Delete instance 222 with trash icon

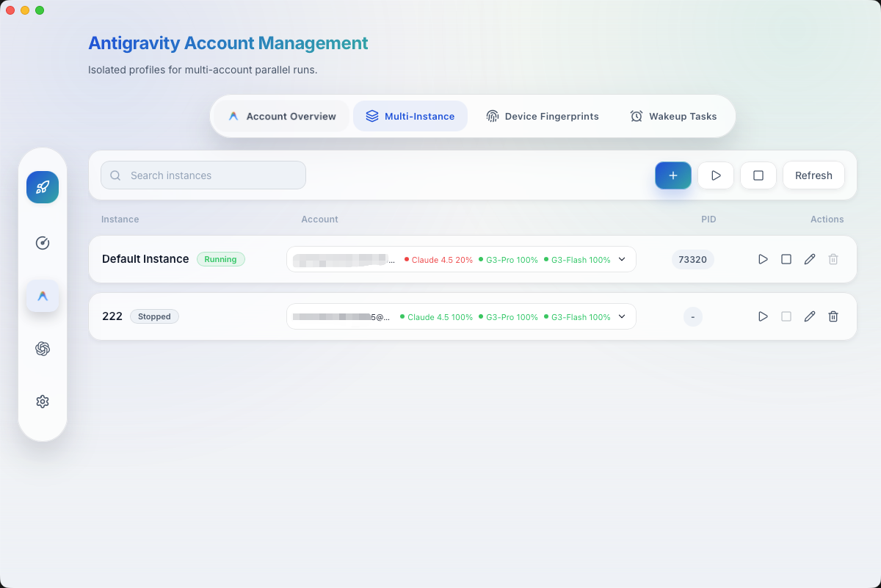tap(833, 316)
